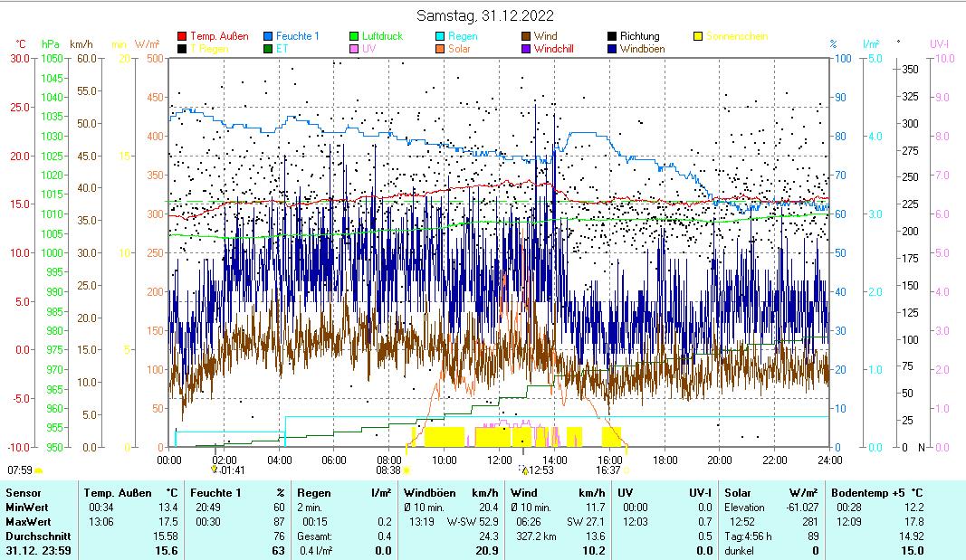Viewport: 966px width, 560px height.
Task: Click the dark blue Windböen legend square
Action: (612, 49)
